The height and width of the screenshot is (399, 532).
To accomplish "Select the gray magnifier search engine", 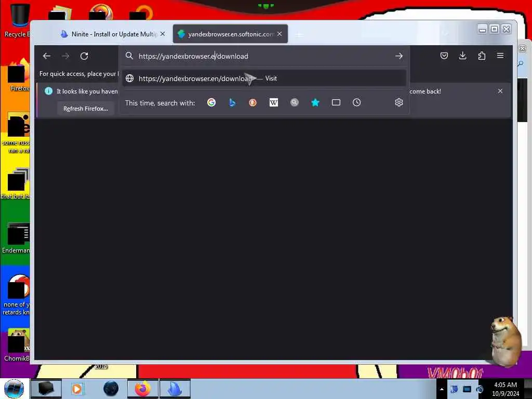I will click(x=295, y=102).
